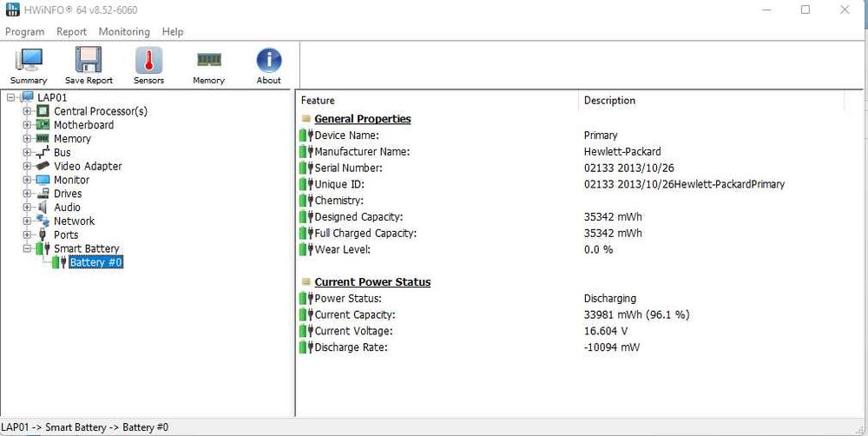Click the General Properties section icon
868x436 pixels.
tap(306, 119)
